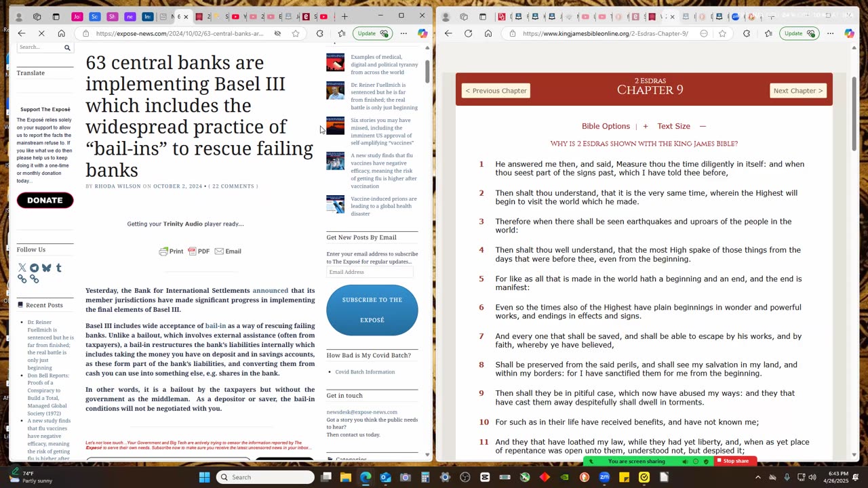Show hidden system tray icons chevron
The width and height of the screenshot is (868, 488).
click(757, 477)
